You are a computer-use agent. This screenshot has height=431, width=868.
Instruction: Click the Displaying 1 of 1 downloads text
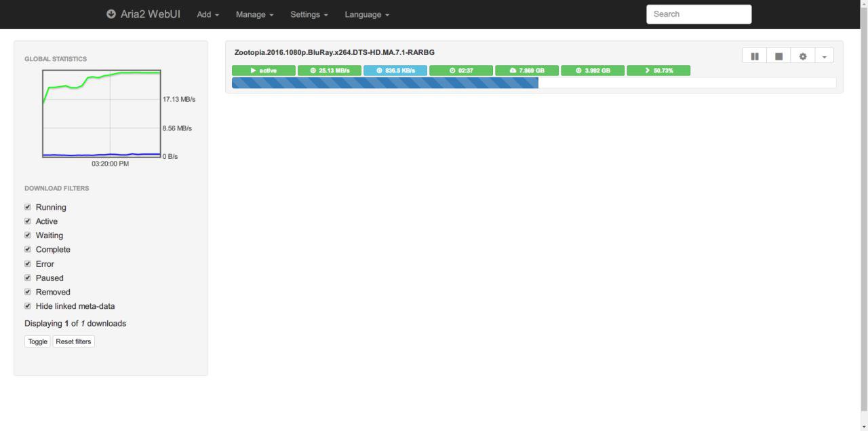(75, 324)
